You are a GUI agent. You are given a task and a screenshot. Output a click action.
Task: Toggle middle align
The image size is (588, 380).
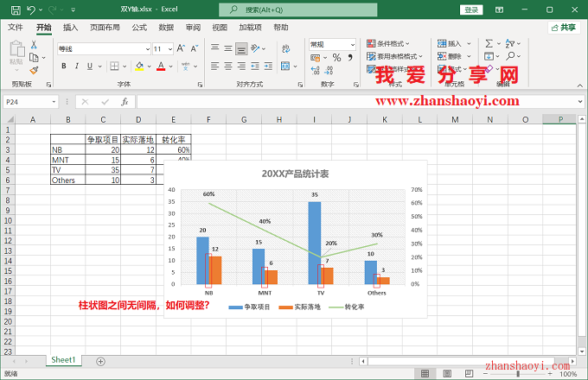(x=228, y=47)
